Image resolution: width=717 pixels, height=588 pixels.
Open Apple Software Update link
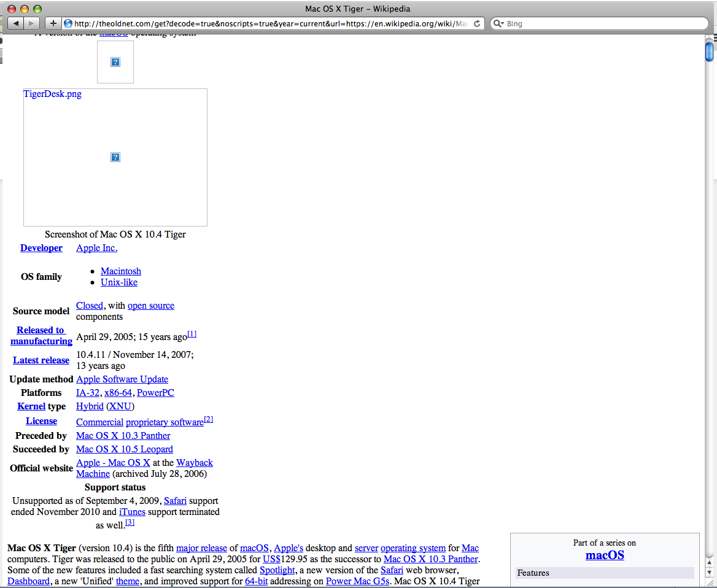tap(122, 379)
